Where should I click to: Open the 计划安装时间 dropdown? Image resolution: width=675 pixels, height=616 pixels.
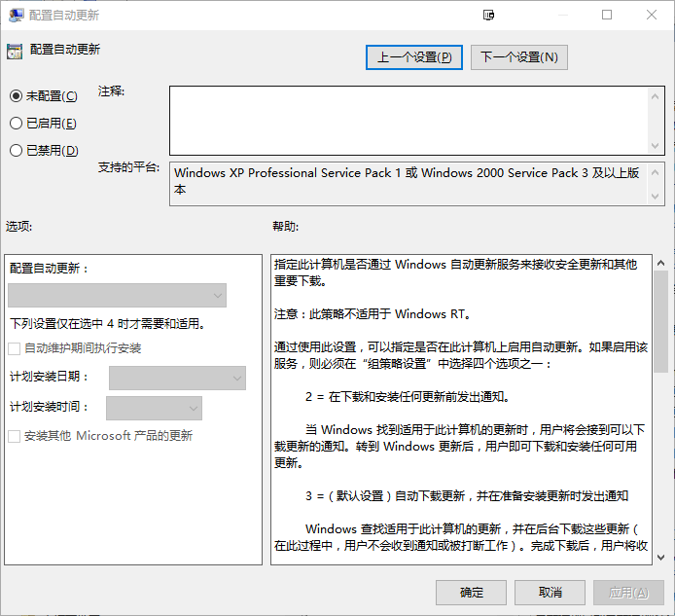click(154, 408)
